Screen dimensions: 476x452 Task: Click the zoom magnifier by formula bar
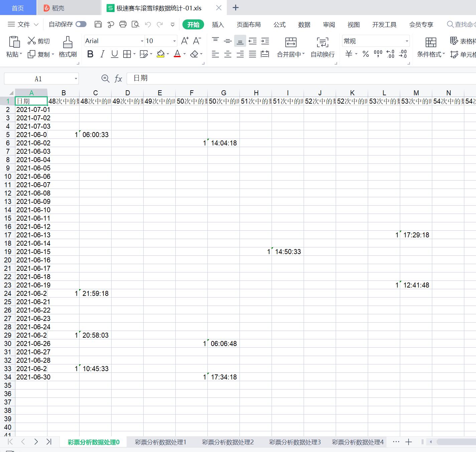click(105, 79)
